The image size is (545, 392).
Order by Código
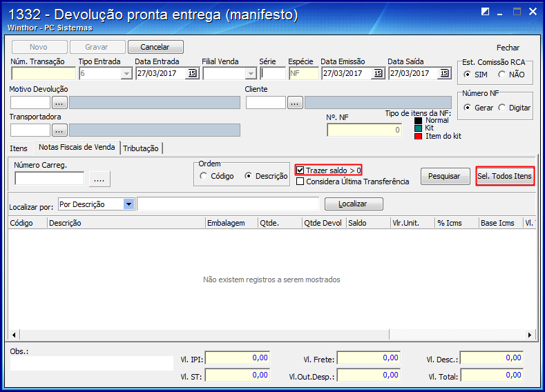[x=203, y=176]
